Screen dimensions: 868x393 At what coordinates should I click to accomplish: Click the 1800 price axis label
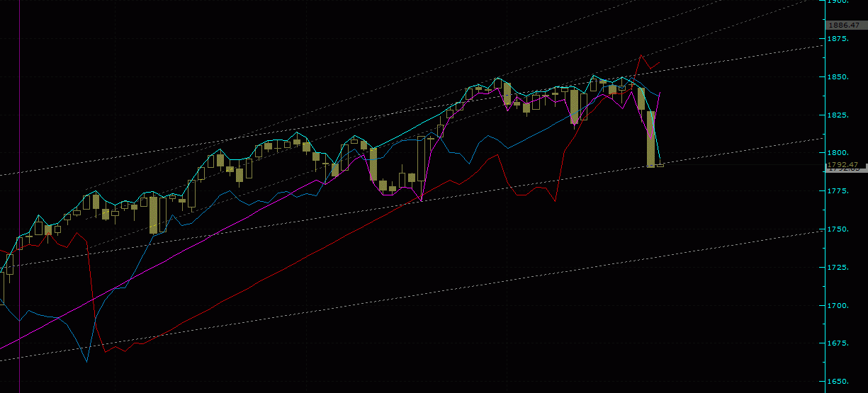(x=839, y=153)
